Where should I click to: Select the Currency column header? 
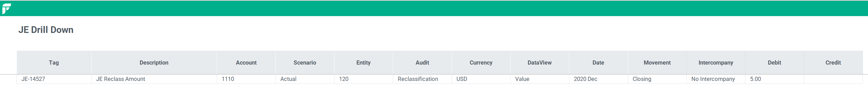(x=481, y=63)
